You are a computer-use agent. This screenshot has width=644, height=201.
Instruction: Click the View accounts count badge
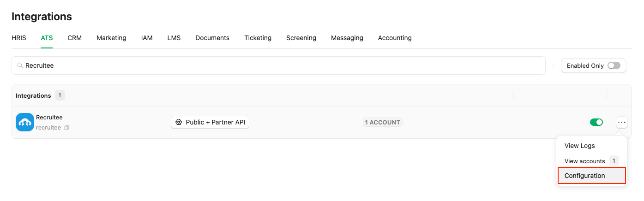point(614,161)
